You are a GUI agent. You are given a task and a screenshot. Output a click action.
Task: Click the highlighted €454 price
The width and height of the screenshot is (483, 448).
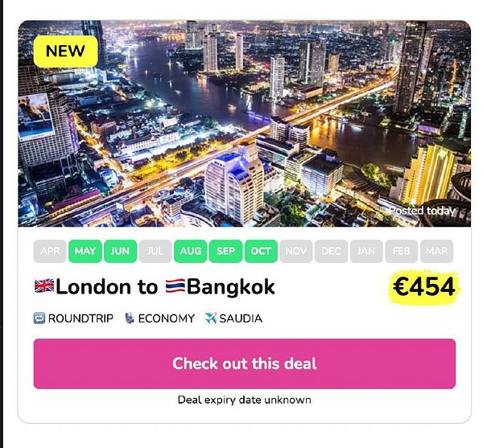coord(424,287)
